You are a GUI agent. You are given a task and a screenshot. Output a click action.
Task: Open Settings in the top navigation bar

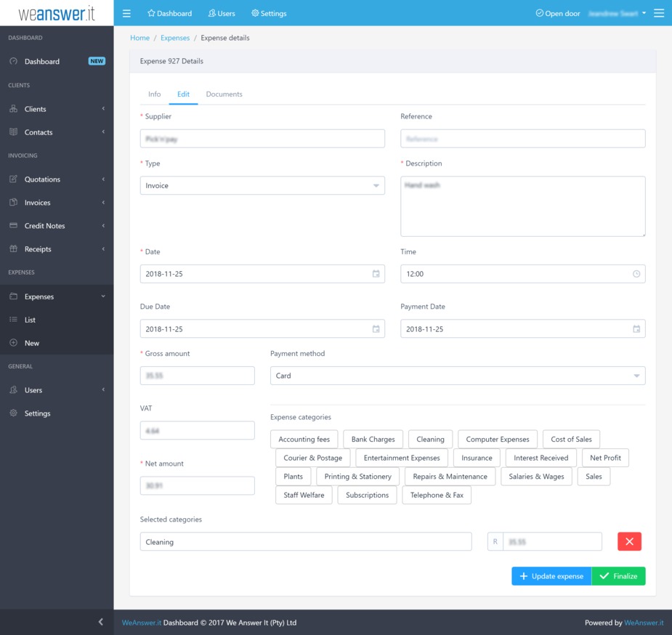point(269,13)
